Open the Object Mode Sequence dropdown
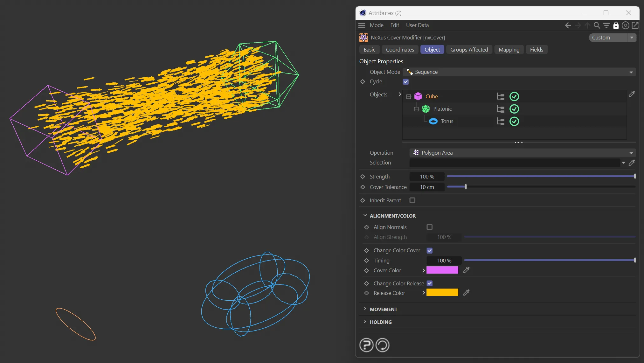Screen dimensions: 644x363 519,72
